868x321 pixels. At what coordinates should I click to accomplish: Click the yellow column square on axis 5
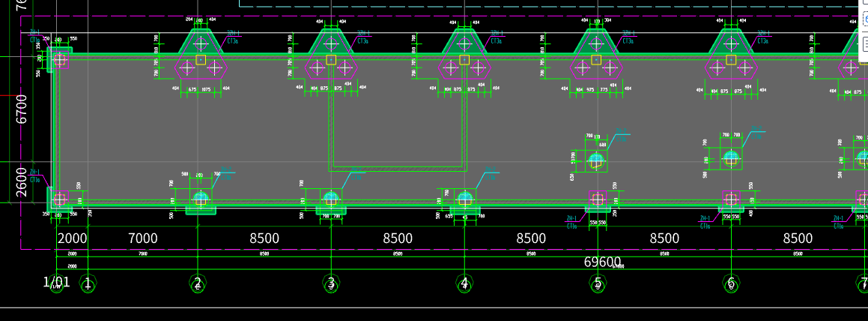pyautogui.click(x=596, y=60)
